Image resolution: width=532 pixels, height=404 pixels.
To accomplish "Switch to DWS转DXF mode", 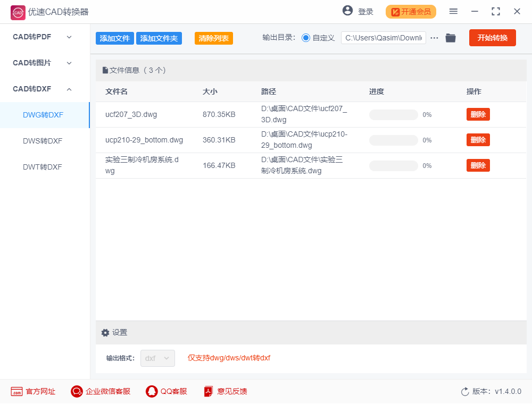I will coord(45,141).
